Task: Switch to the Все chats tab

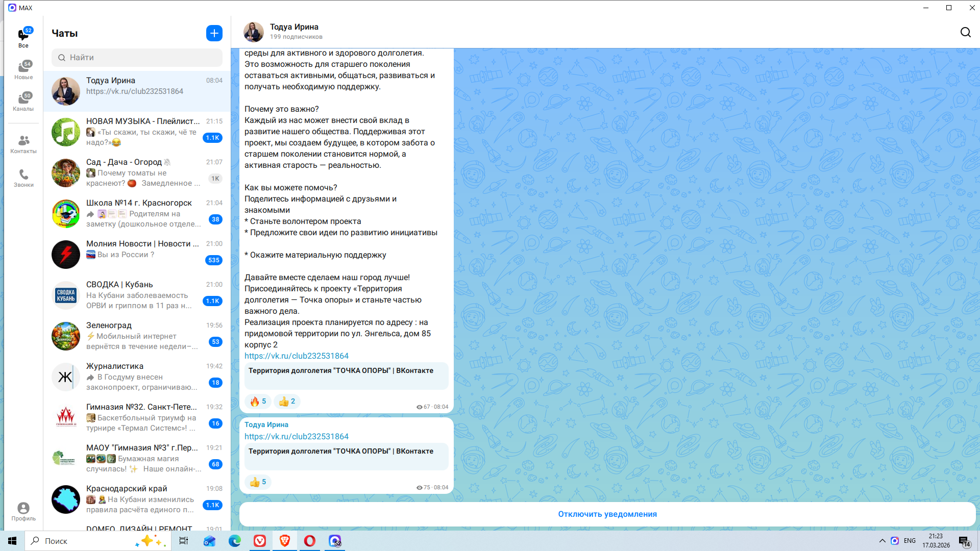Action: click(x=23, y=38)
